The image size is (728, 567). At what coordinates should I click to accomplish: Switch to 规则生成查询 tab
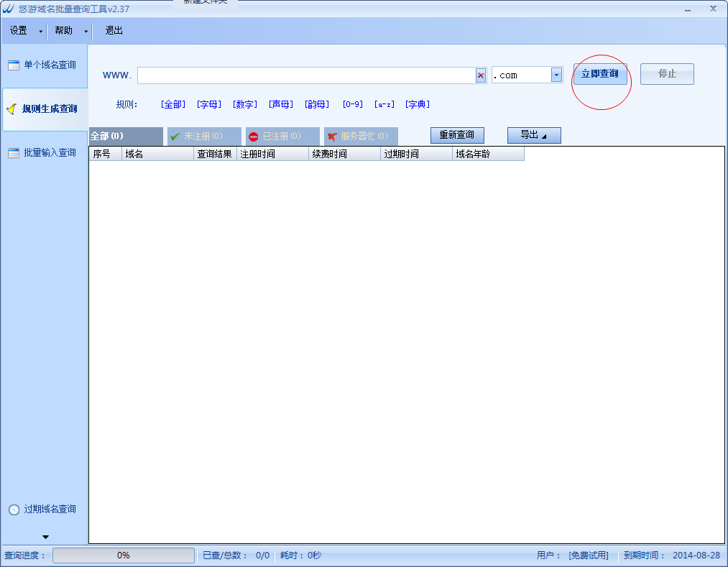[x=45, y=109]
